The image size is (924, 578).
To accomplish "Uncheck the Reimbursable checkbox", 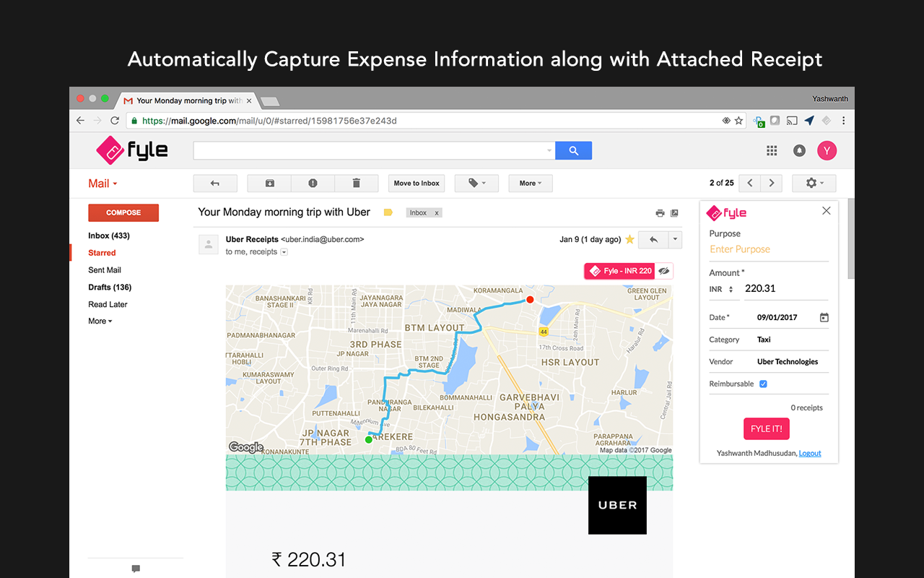I will click(763, 384).
